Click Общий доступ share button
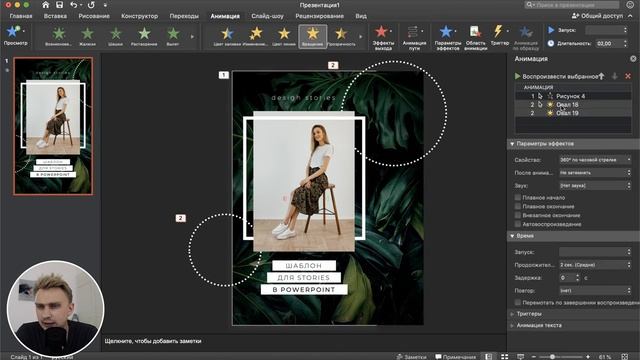The height and width of the screenshot is (360, 640). (x=597, y=16)
